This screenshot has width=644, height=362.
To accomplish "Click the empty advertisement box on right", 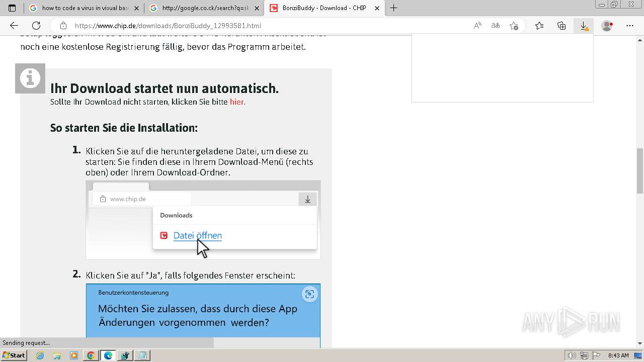I will [x=503, y=68].
